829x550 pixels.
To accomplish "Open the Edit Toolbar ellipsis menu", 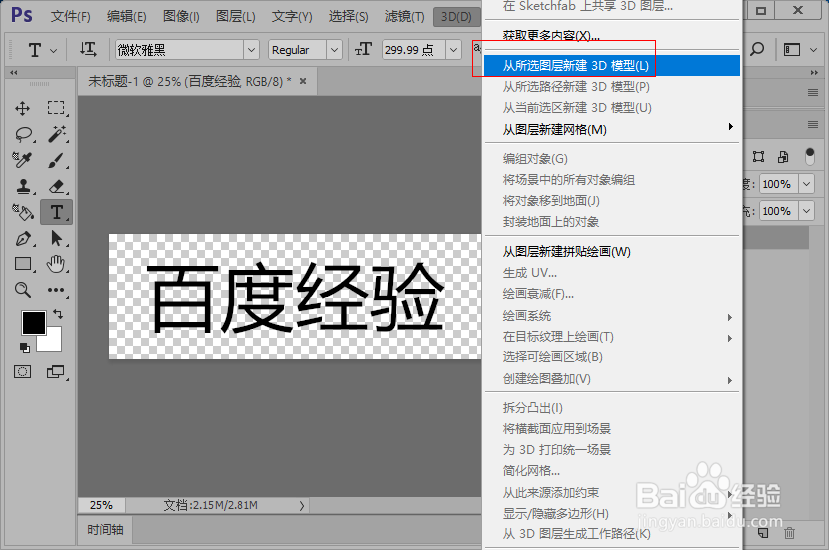I will (x=56, y=290).
